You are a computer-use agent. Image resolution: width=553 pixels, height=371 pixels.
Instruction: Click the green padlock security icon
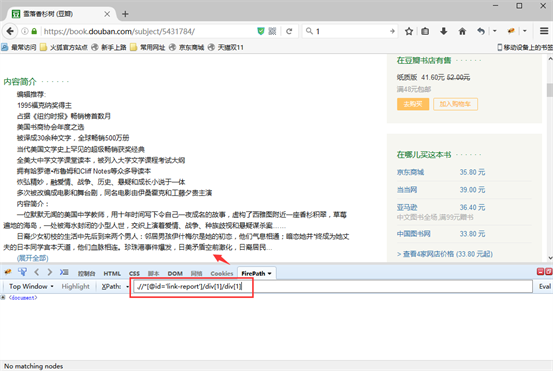tap(34, 31)
